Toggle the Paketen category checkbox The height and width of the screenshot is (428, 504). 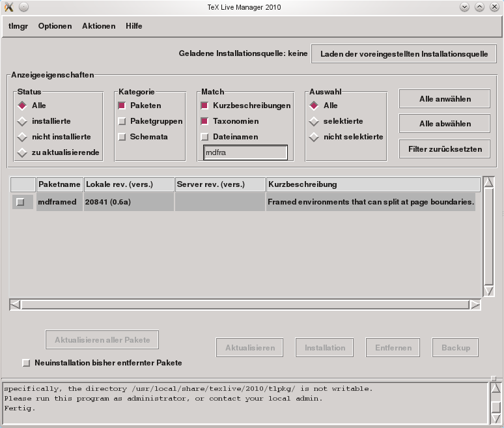pyautogui.click(x=122, y=106)
